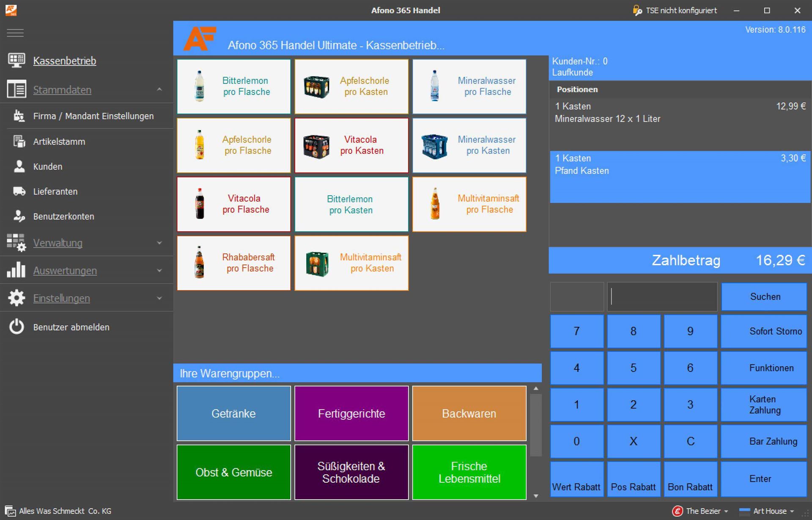Click the Kunden person icon

coord(19,166)
